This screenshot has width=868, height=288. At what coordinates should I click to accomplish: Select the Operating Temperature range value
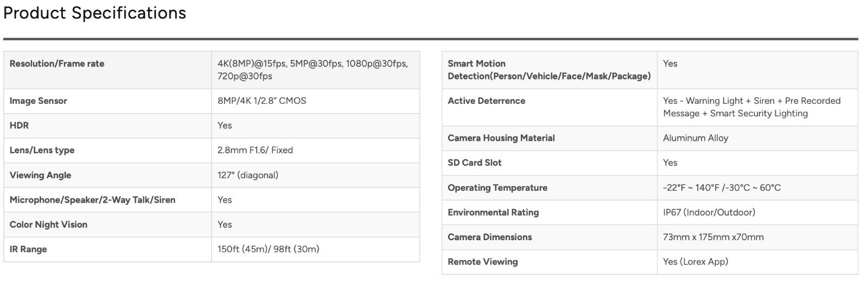[x=722, y=188]
